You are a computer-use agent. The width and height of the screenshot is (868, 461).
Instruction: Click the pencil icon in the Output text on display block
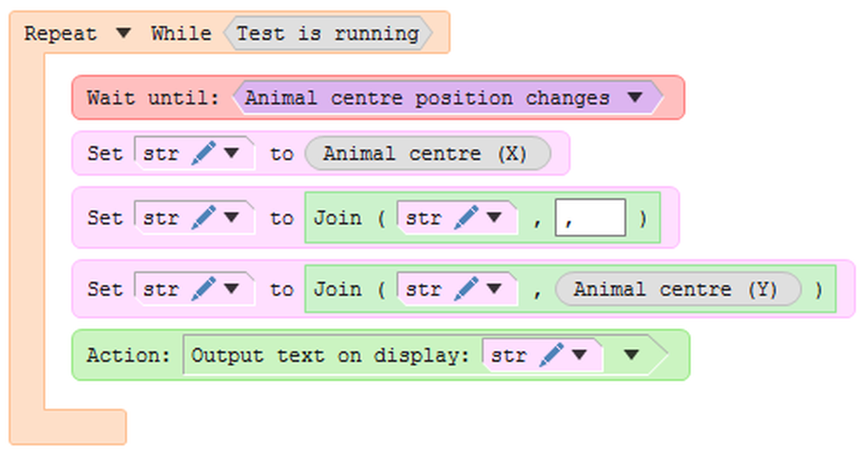click(551, 355)
